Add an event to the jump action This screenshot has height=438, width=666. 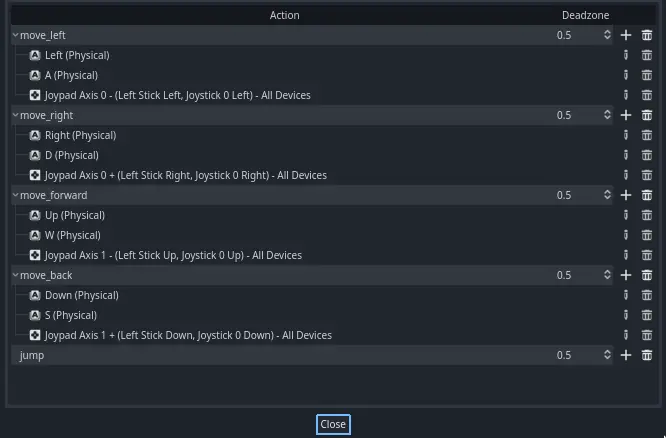[626, 355]
